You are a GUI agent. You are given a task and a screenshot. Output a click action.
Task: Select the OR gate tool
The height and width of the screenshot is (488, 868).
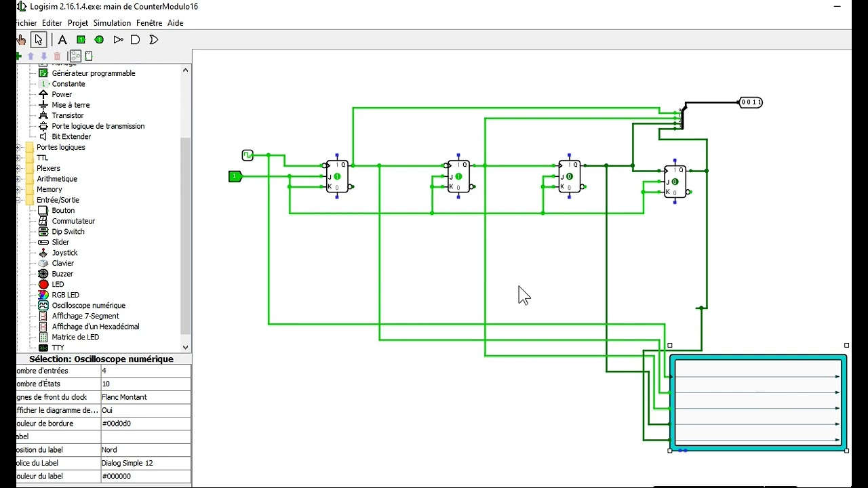[x=154, y=39]
